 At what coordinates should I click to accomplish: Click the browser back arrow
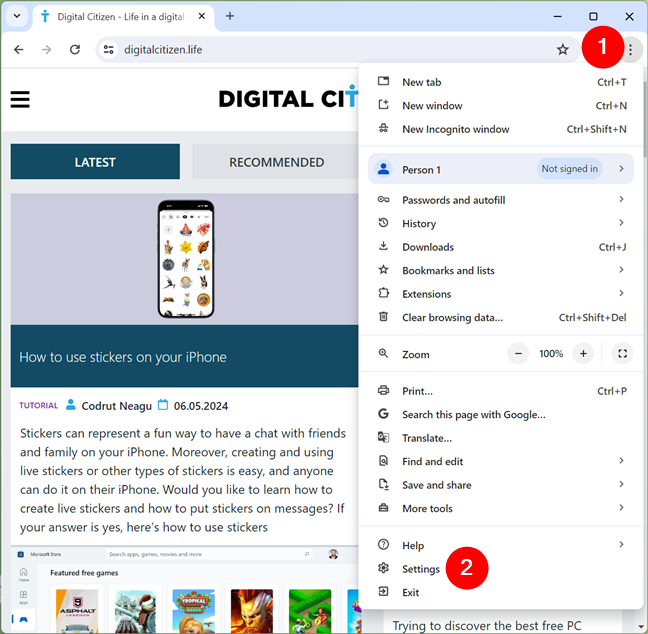(x=19, y=50)
